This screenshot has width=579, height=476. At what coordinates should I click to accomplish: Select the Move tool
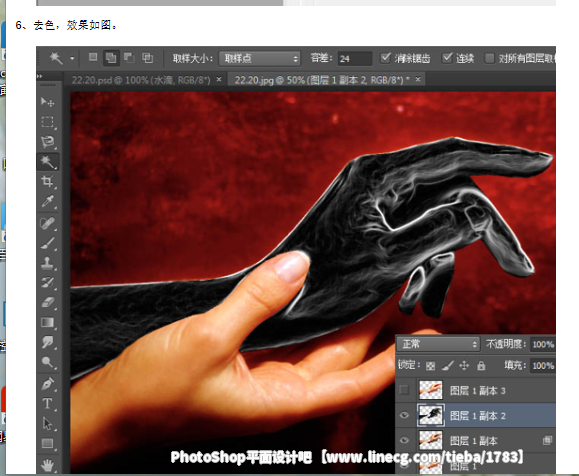[x=48, y=102]
